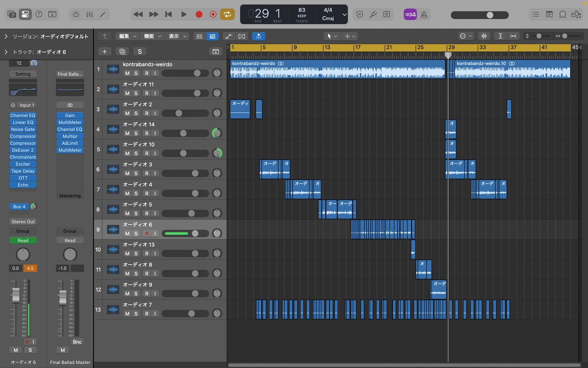
Task: Toggle the Flex bowtie icon
Action: (x=241, y=36)
